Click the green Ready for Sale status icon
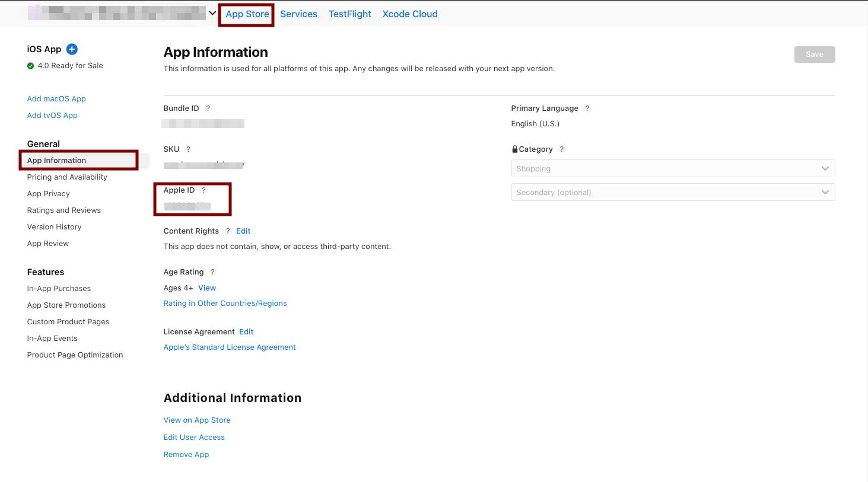 point(31,66)
